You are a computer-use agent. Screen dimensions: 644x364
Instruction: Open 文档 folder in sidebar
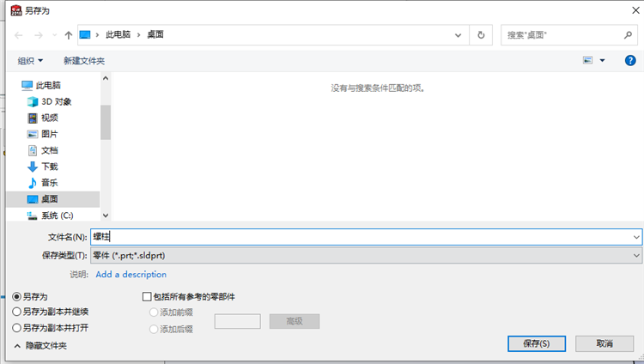point(43,150)
